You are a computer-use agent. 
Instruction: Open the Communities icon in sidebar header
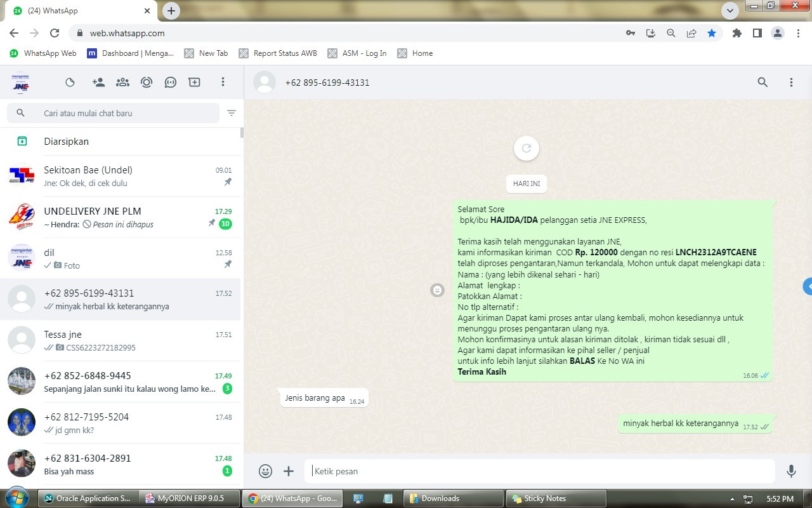pyautogui.click(x=122, y=82)
